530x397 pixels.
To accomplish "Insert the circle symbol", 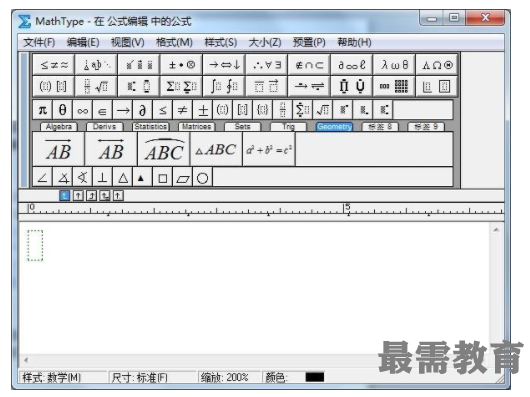I will point(202,178).
